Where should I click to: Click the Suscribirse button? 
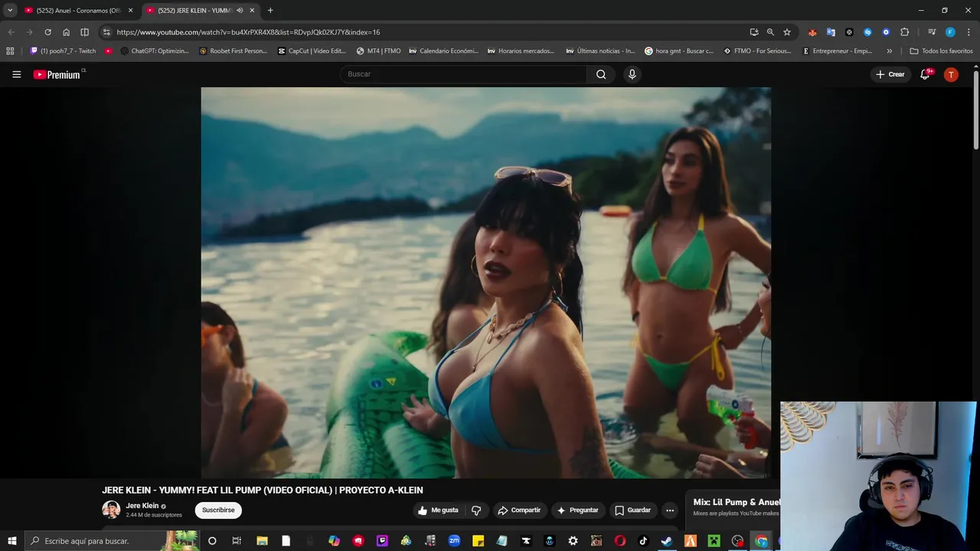(218, 510)
